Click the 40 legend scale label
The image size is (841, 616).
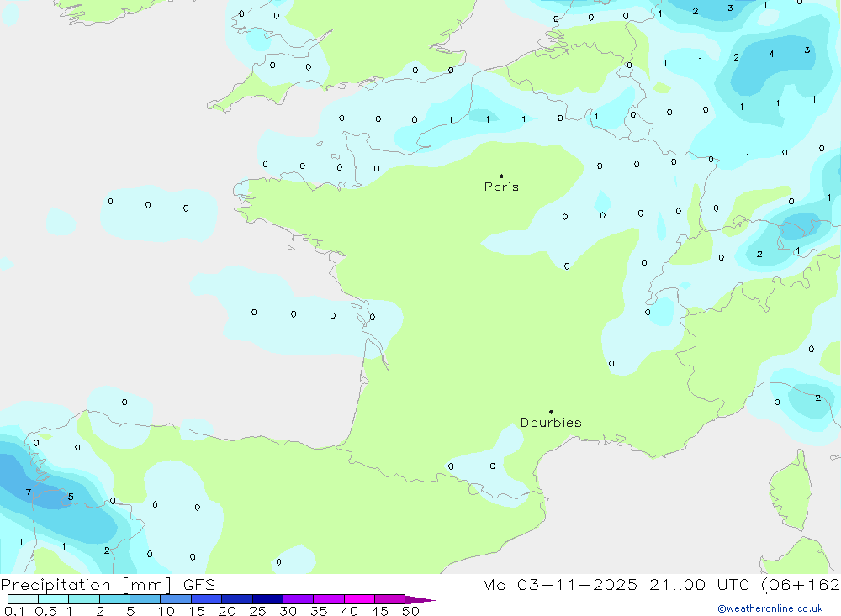[350, 611]
